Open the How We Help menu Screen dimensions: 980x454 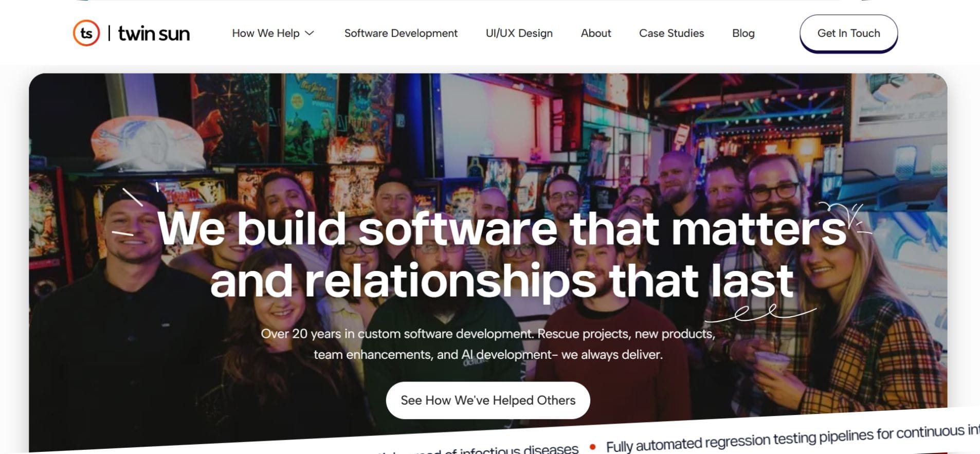(x=273, y=33)
